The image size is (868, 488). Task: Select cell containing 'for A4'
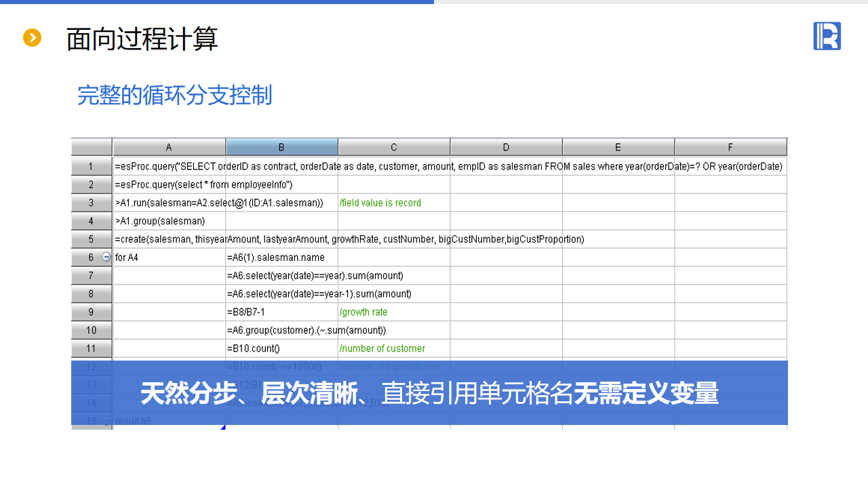[169, 258]
